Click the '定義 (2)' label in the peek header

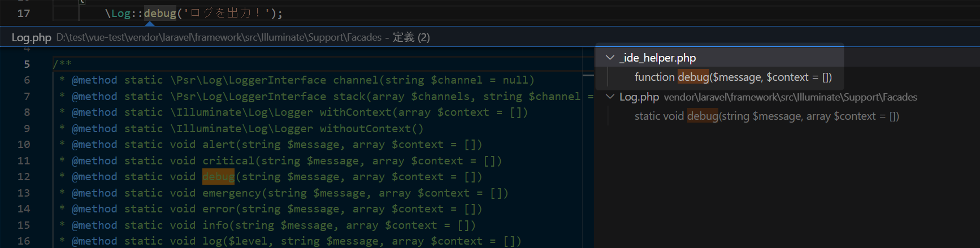pos(411,37)
